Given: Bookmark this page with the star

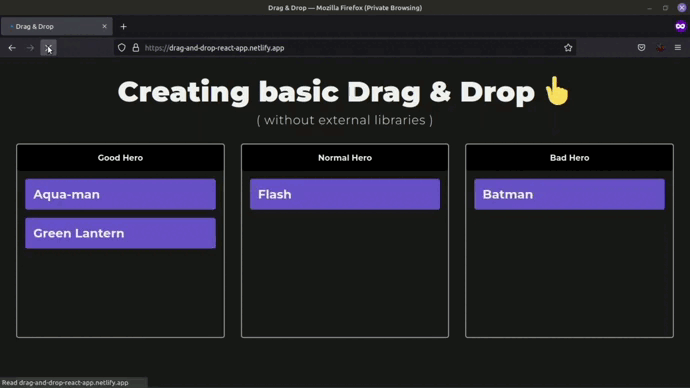Looking at the screenshot, I should (x=568, y=48).
